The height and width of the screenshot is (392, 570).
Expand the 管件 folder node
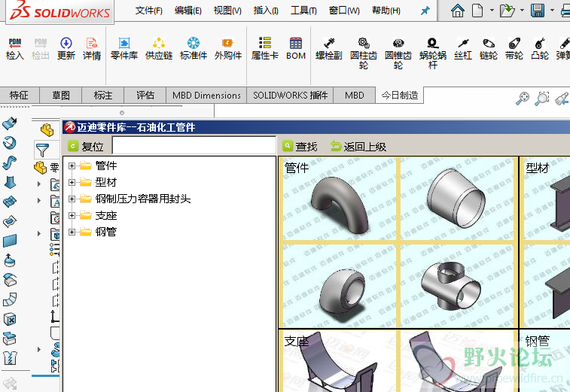pos(72,166)
